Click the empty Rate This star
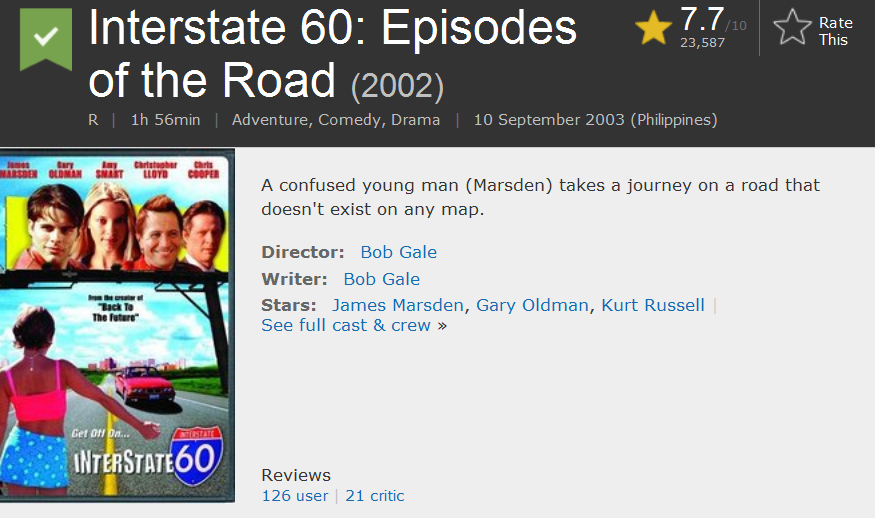 (792, 28)
